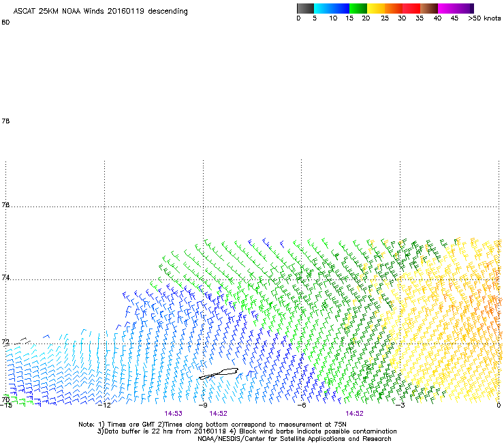Viewport: 504px width, 443px height.
Task: Click the longitude label '0' at bottom right
Action: [x=499, y=406]
